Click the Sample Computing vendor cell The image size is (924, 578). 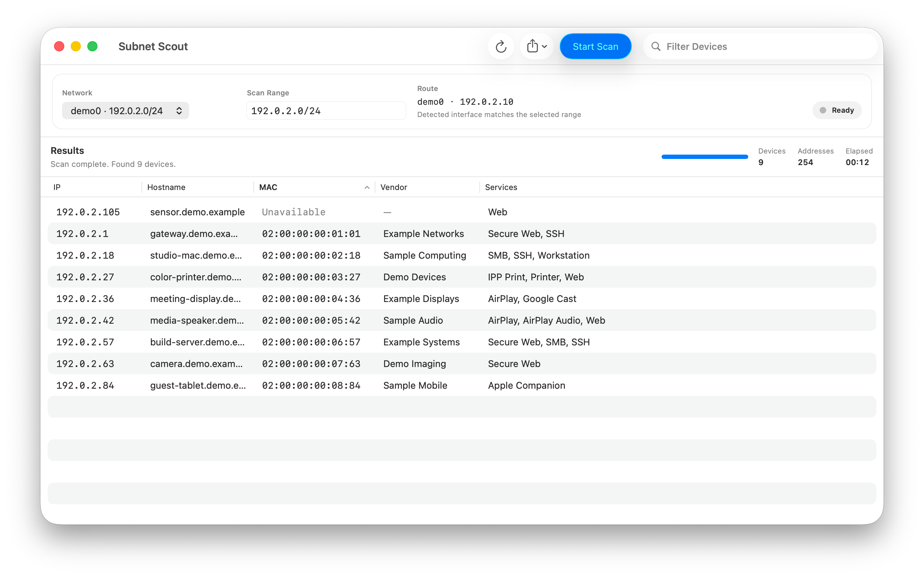pos(424,255)
